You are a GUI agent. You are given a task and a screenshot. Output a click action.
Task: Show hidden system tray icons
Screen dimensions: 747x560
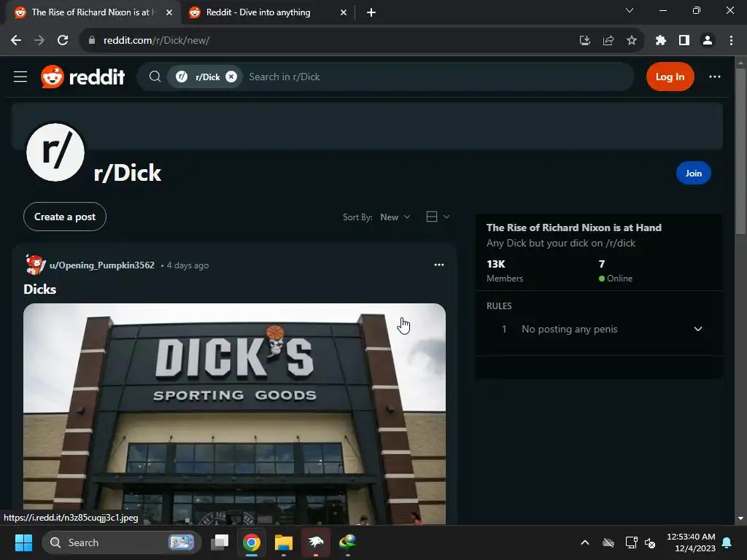pyautogui.click(x=584, y=542)
